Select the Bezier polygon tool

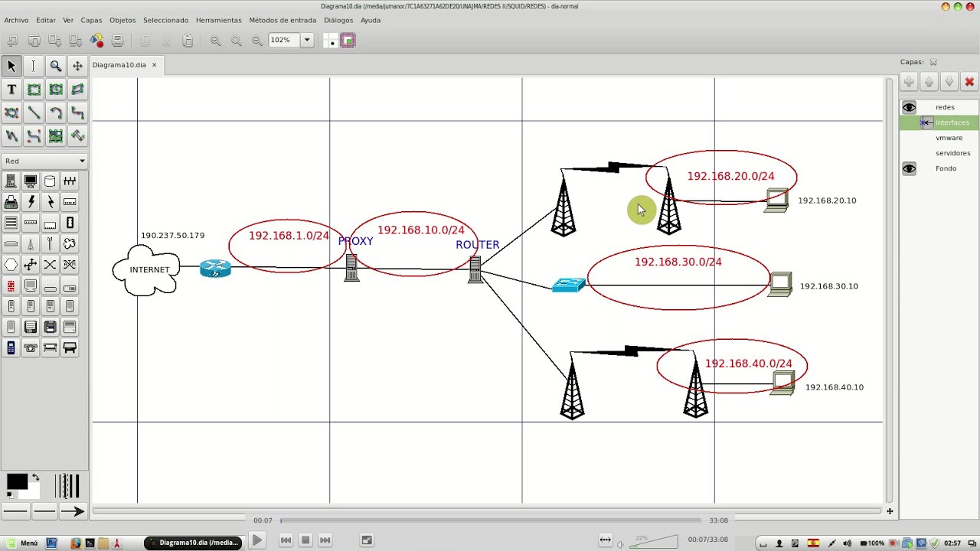[11, 112]
